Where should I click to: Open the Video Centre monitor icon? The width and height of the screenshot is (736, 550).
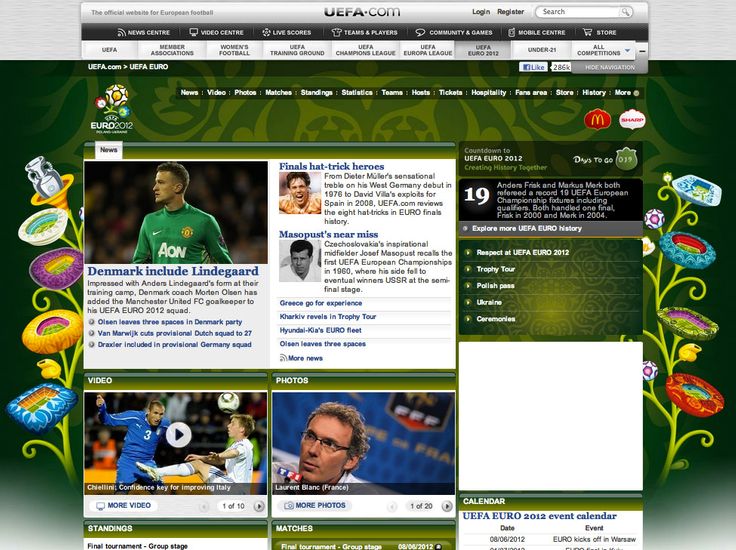(193, 32)
